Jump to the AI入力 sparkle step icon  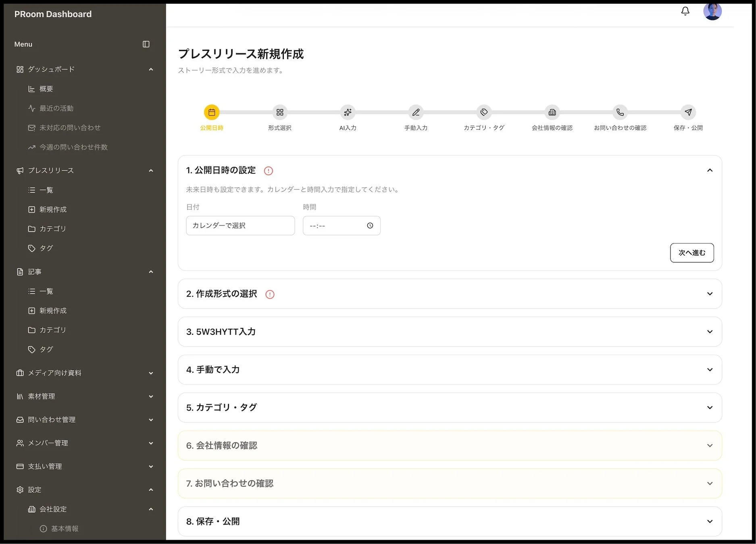(x=348, y=112)
